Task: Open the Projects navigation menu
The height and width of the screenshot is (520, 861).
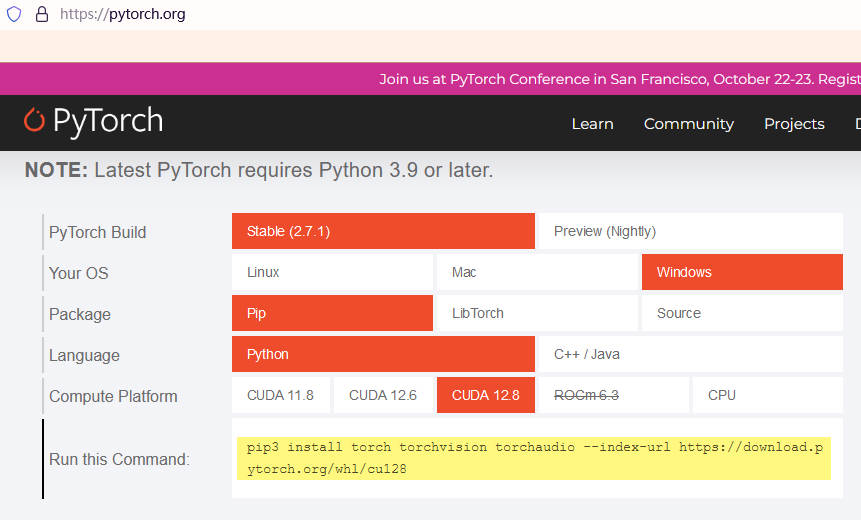Action: (794, 124)
